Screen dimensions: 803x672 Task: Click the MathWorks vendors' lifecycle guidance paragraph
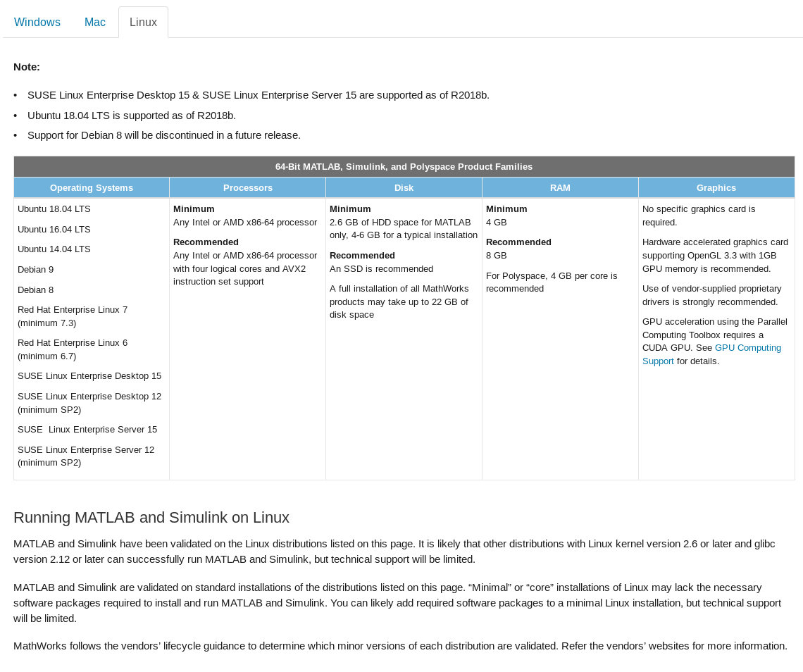401,646
